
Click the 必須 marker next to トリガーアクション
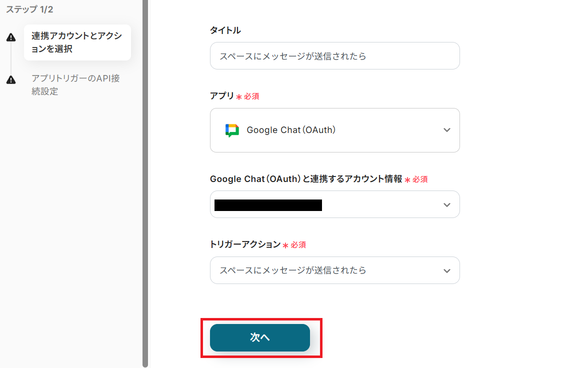[x=298, y=245]
